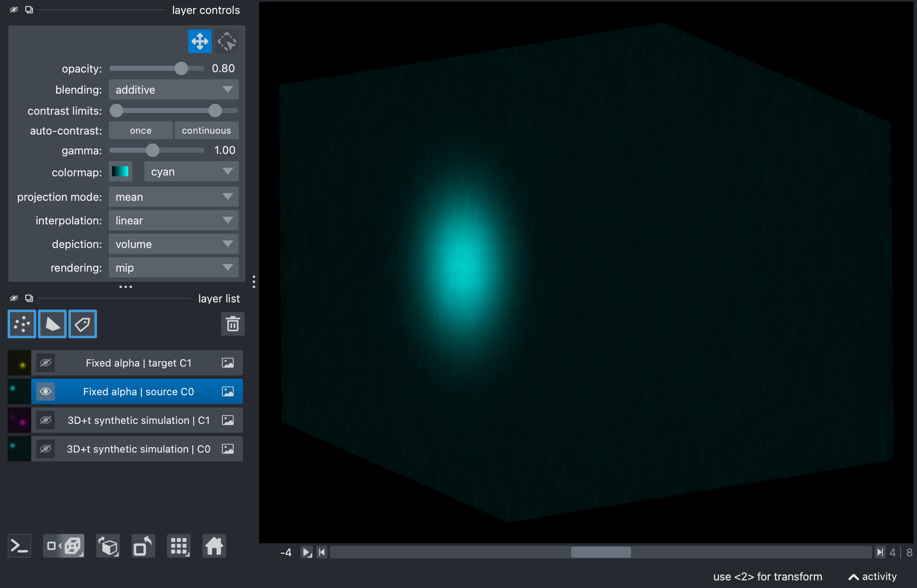Screen dimensions: 917x588
Task: Click the Fixed alpha source C0 thumbnail
Action: pyautogui.click(x=19, y=391)
